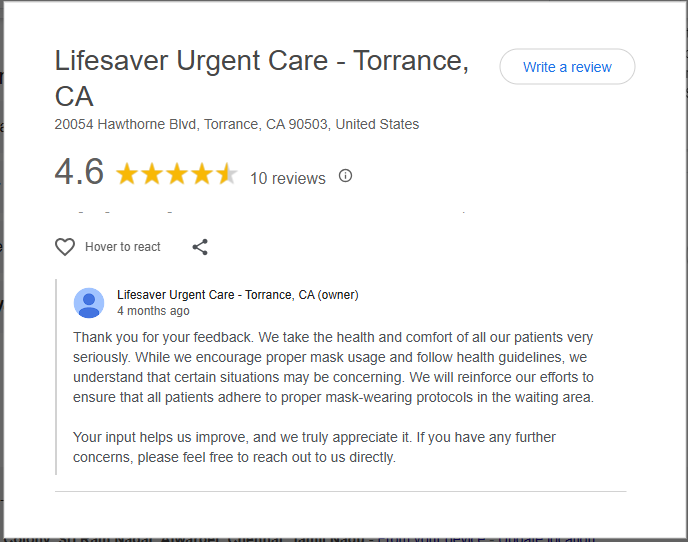
Task: Click the owner name 'Lifesaver Urgent Care - Torrance, CA (owner)'
Action: pos(237,295)
